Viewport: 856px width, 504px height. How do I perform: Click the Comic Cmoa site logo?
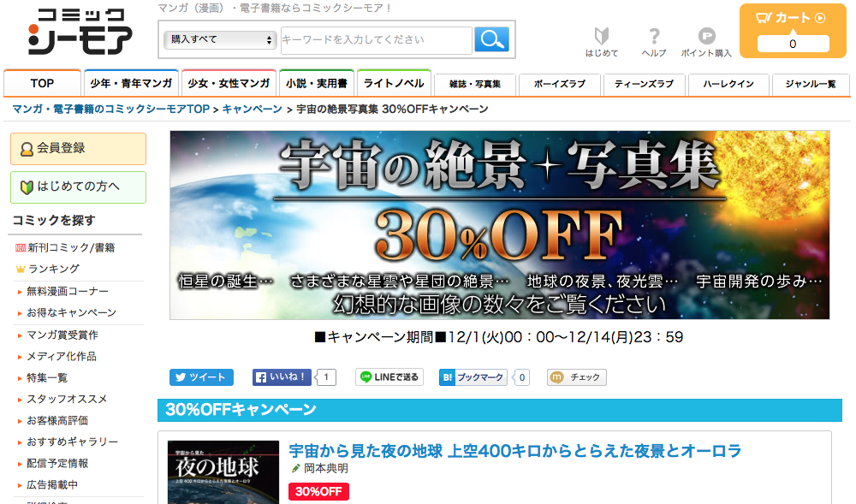coord(80,31)
